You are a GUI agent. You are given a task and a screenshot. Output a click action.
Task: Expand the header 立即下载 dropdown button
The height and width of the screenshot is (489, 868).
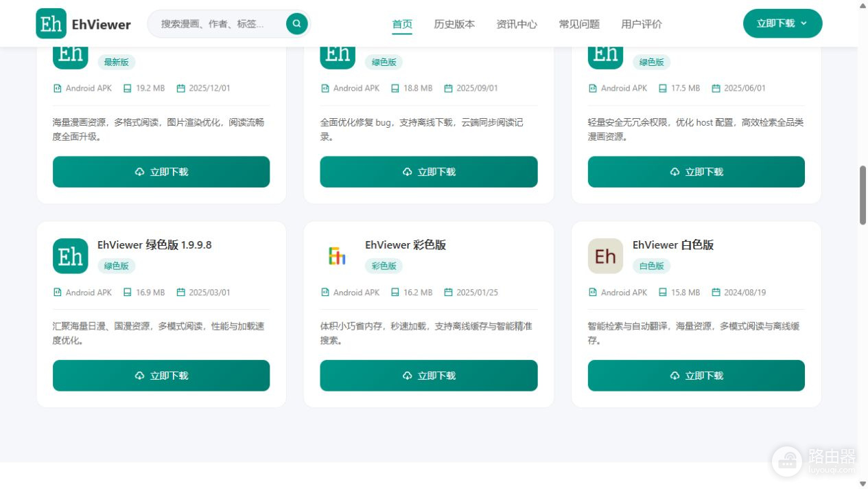coord(782,23)
